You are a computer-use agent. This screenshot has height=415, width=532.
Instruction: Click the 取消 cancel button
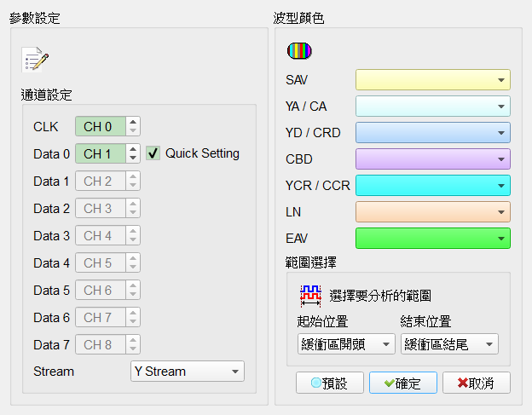(477, 383)
